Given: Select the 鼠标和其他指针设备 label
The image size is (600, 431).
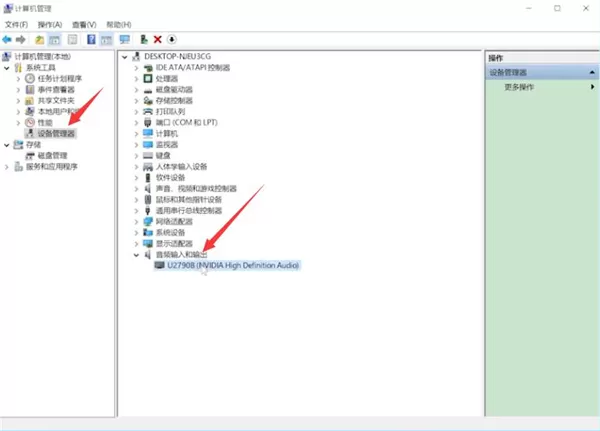Looking at the screenshot, I should (189, 199).
